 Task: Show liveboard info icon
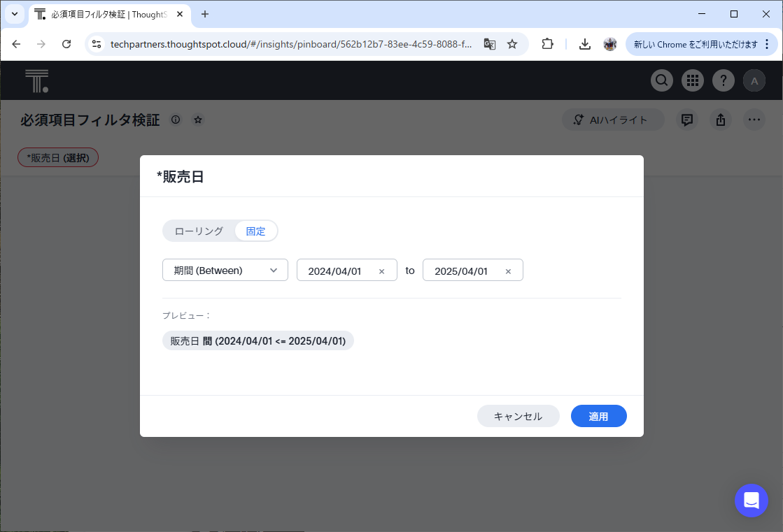pyautogui.click(x=176, y=120)
